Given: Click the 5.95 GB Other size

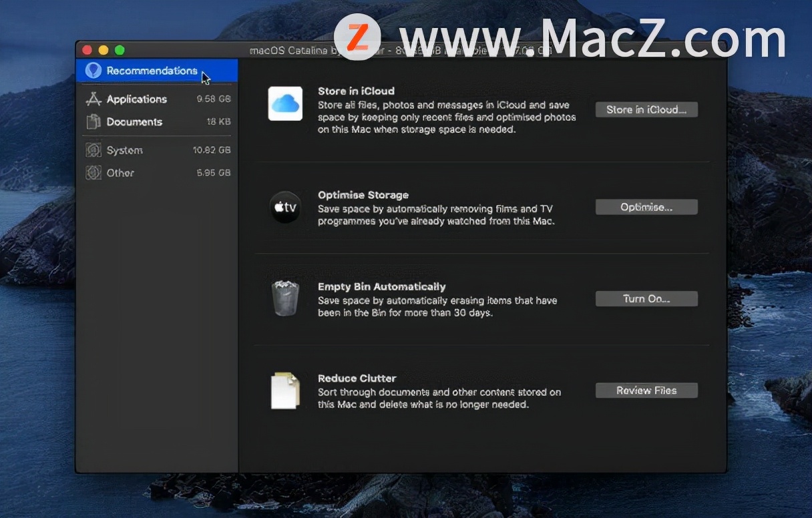Looking at the screenshot, I should 214,173.
